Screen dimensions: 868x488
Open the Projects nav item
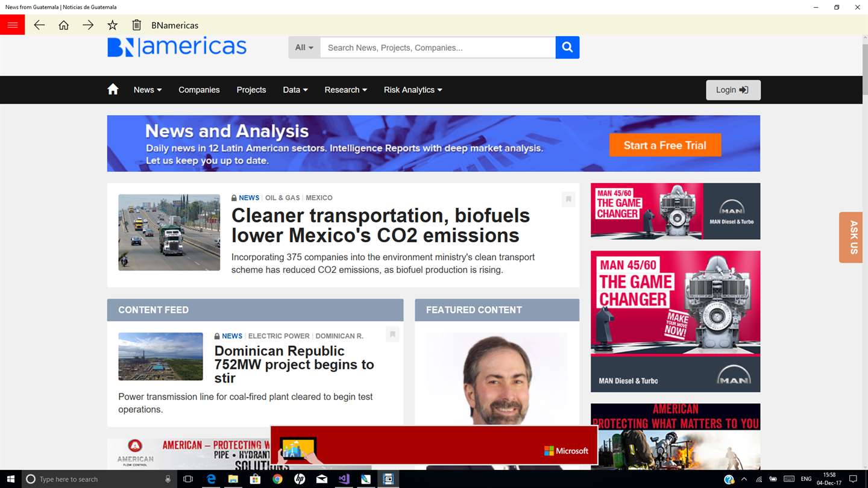click(x=251, y=90)
